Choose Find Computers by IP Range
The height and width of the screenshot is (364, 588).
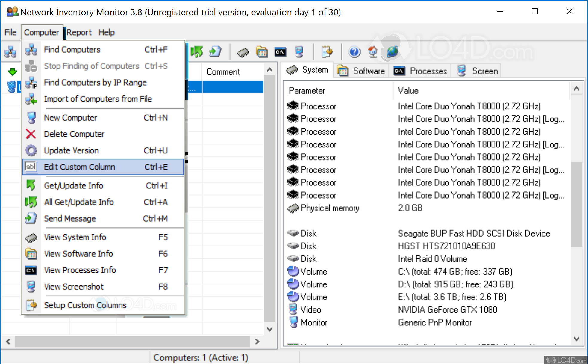(x=95, y=83)
